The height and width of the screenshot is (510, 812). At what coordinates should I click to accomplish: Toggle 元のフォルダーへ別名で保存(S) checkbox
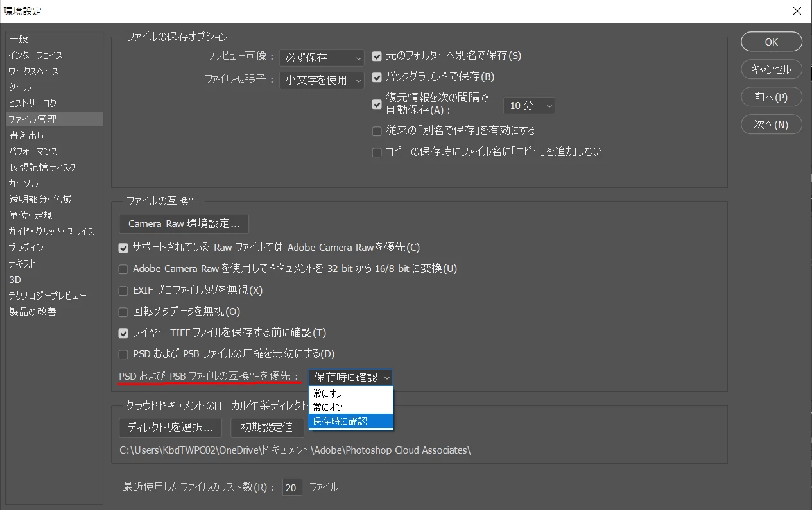pyautogui.click(x=377, y=56)
